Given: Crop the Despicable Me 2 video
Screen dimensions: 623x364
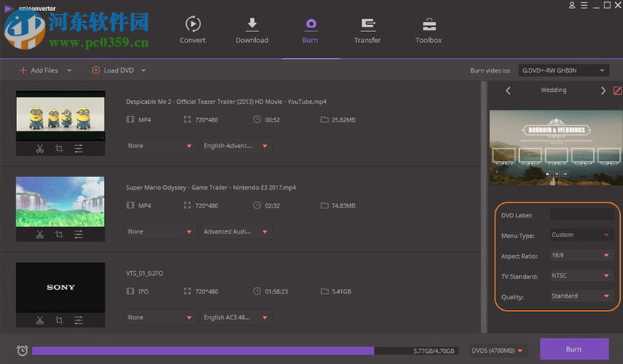Looking at the screenshot, I should tap(59, 148).
